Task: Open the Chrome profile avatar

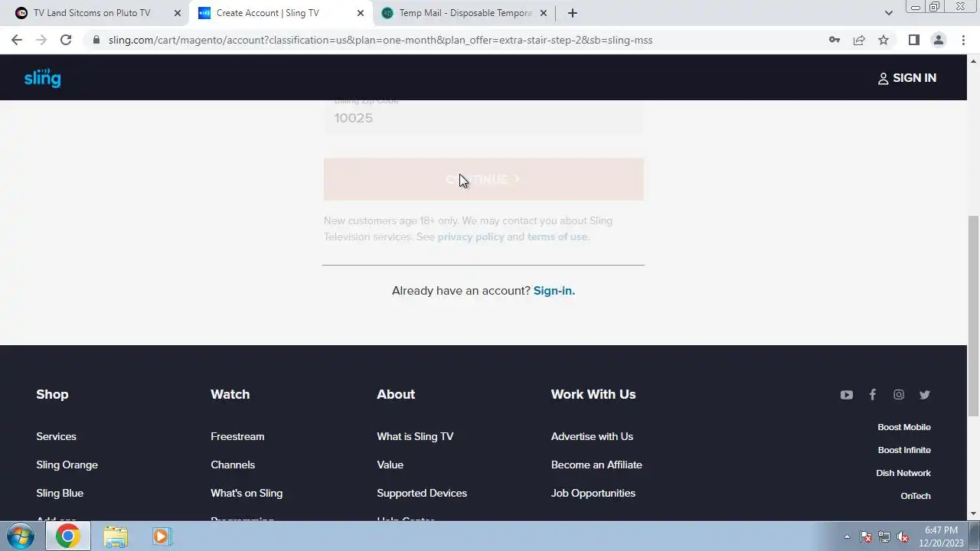Action: (x=938, y=40)
